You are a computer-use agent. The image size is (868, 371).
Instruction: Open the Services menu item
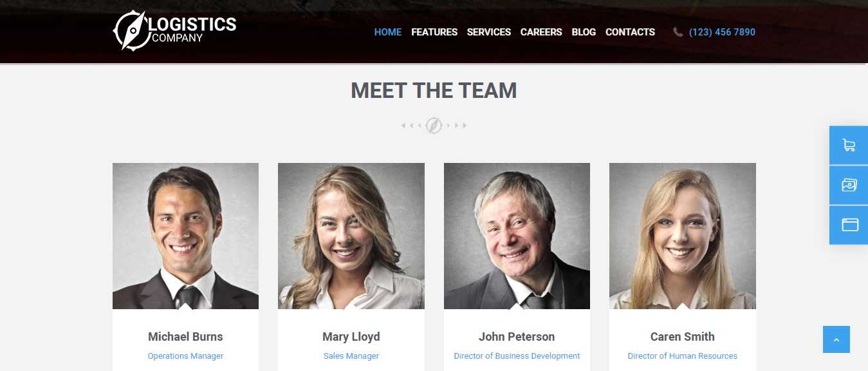click(489, 32)
